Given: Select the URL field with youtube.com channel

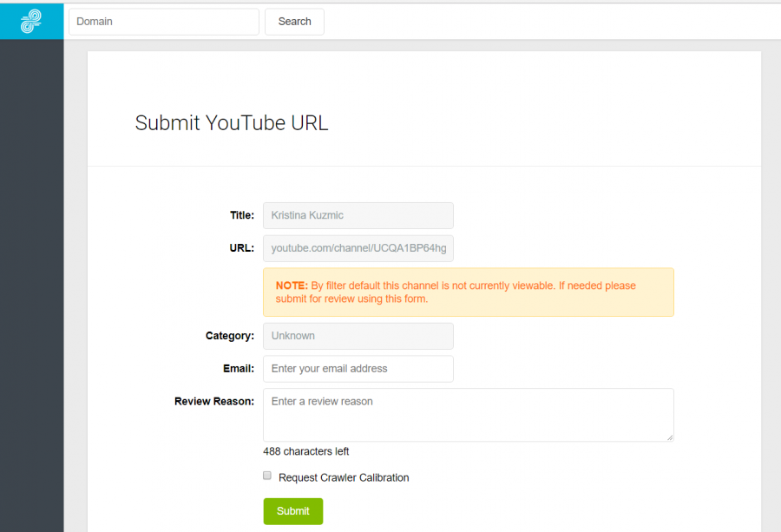Looking at the screenshot, I should pyautogui.click(x=358, y=248).
